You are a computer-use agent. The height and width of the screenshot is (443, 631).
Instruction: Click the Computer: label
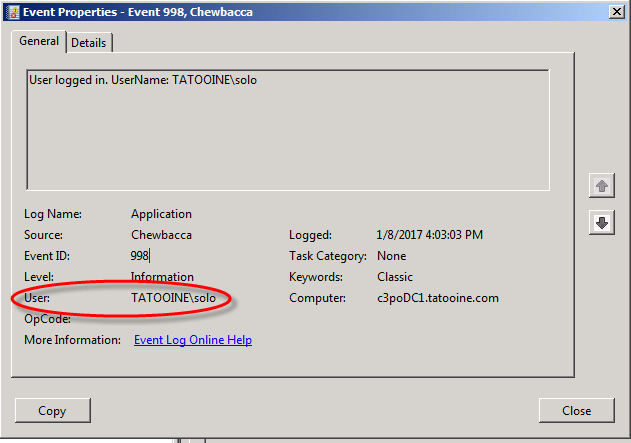(317, 298)
